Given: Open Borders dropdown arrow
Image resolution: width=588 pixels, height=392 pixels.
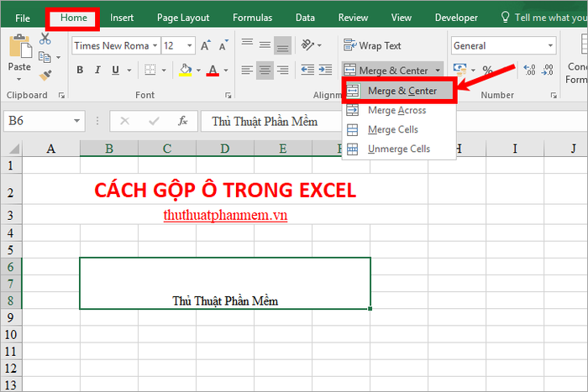Looking at the screenshot, I should tap(164, 70).
